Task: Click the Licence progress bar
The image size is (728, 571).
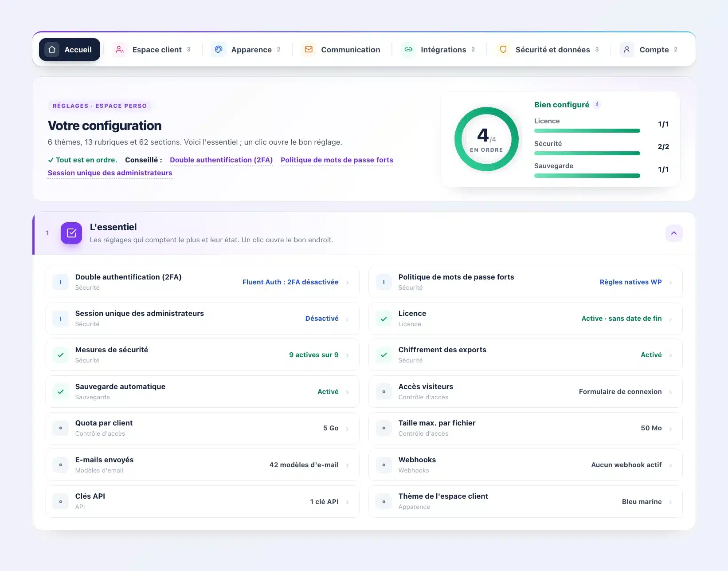Action: tap(587, 131)
